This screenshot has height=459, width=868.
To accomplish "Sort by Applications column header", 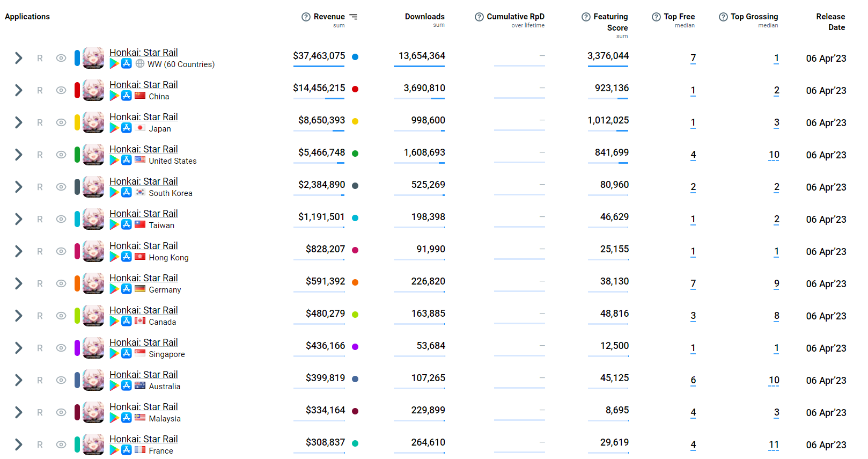I will point(27,17).
